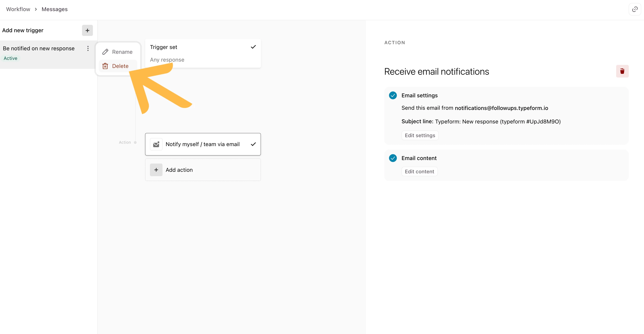This screenshot has height=334, width=644.
Task: Select the Notify myself / team via email action
Action: tap(203, 144)
